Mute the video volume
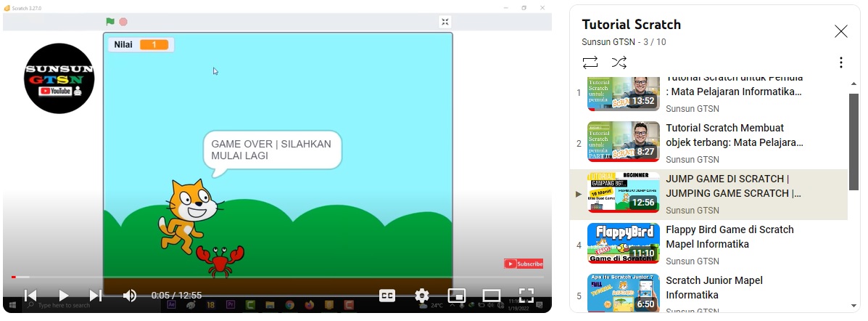This screenshot has height=321, width=868. point(130,296)
